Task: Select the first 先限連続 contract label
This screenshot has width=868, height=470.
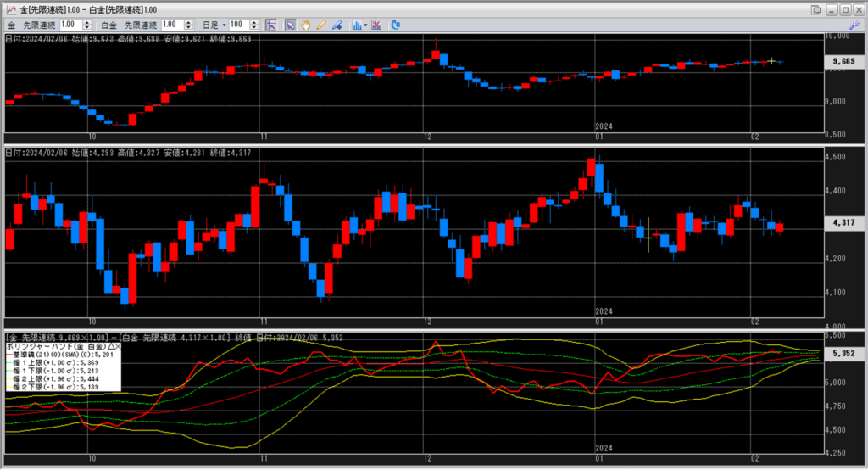Action: [39, 25]
